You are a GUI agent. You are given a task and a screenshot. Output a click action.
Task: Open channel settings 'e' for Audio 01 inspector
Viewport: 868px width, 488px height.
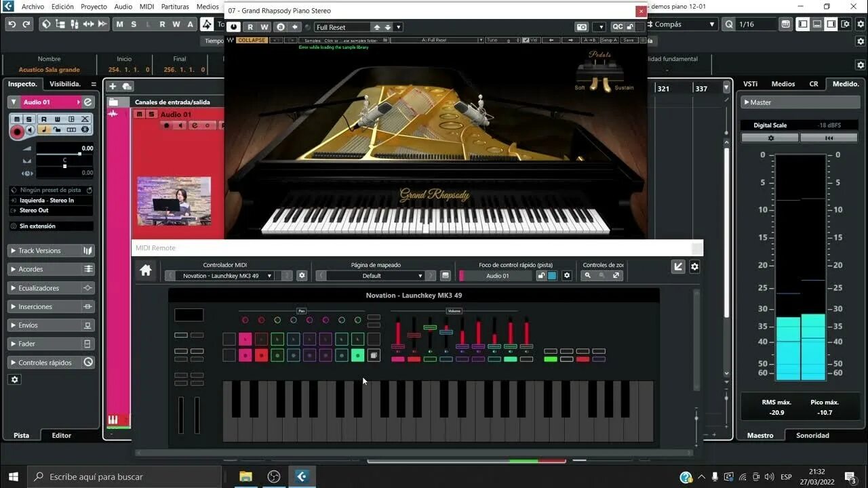point(87,102)
